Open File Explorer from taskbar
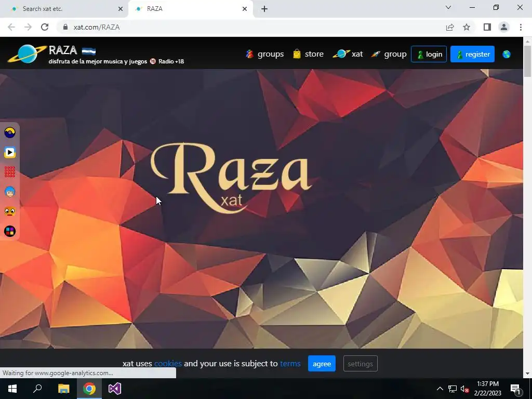This screenshot has height=399, width=532. pos(64,389)
